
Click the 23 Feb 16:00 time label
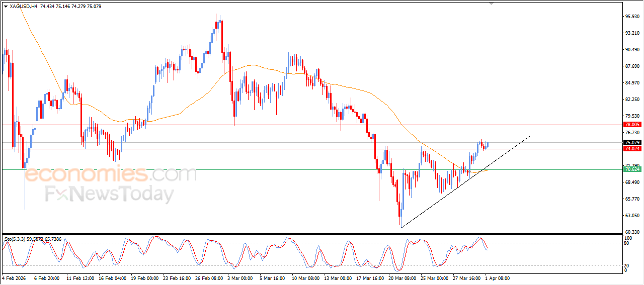coord(178,277)
